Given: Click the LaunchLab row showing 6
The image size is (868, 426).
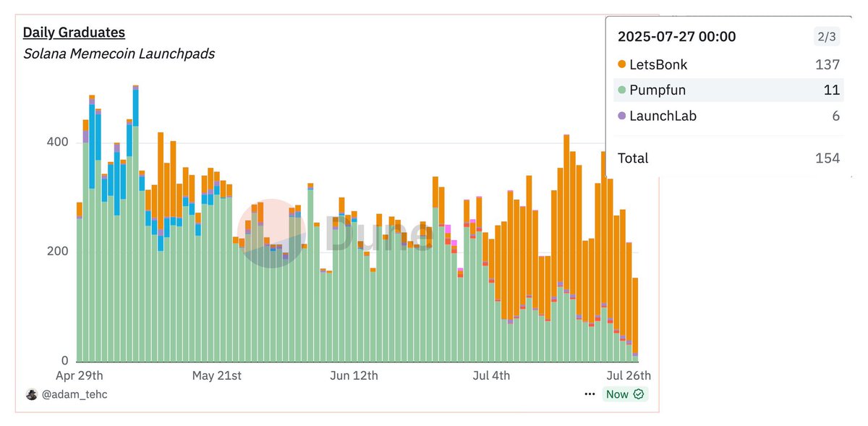Looking at the screenshot, I should pos(728,116).
